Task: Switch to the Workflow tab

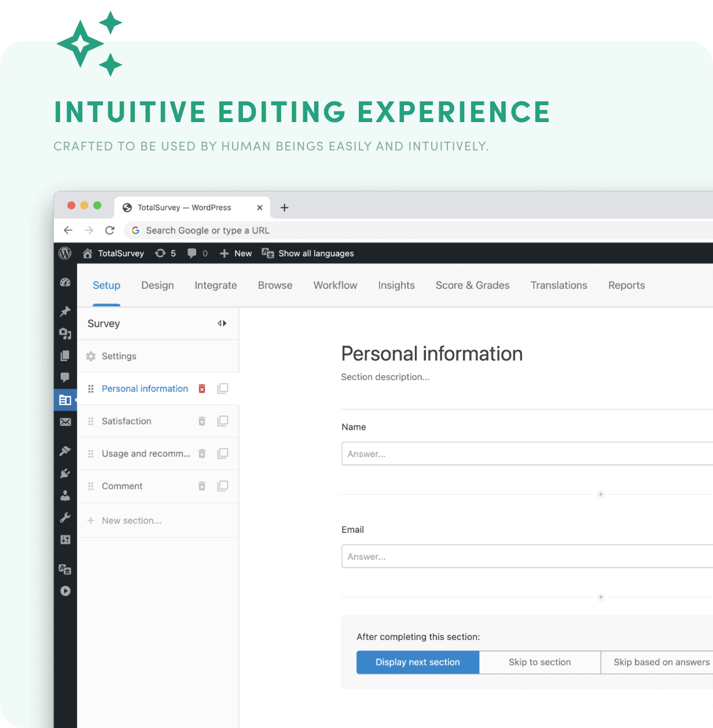Action: [336, 285]
